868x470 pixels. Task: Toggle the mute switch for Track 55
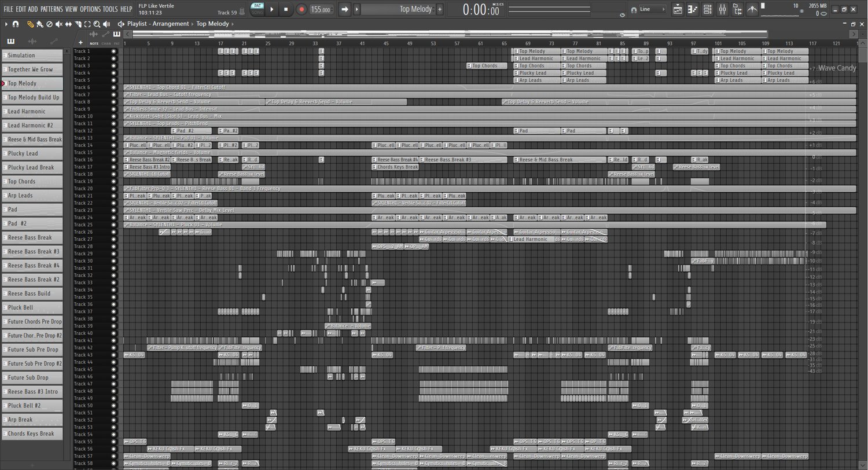point(113,442)
